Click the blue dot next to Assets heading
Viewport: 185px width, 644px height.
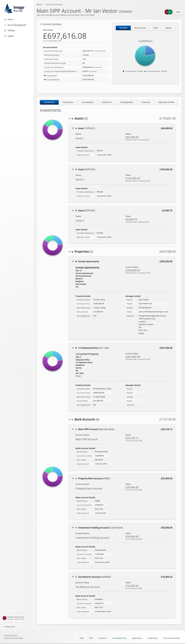coord(72,119)
